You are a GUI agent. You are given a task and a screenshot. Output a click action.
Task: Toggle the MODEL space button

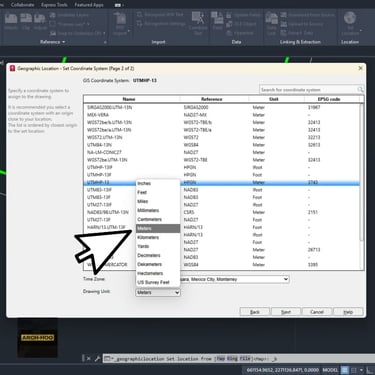[x=330, y=370]
